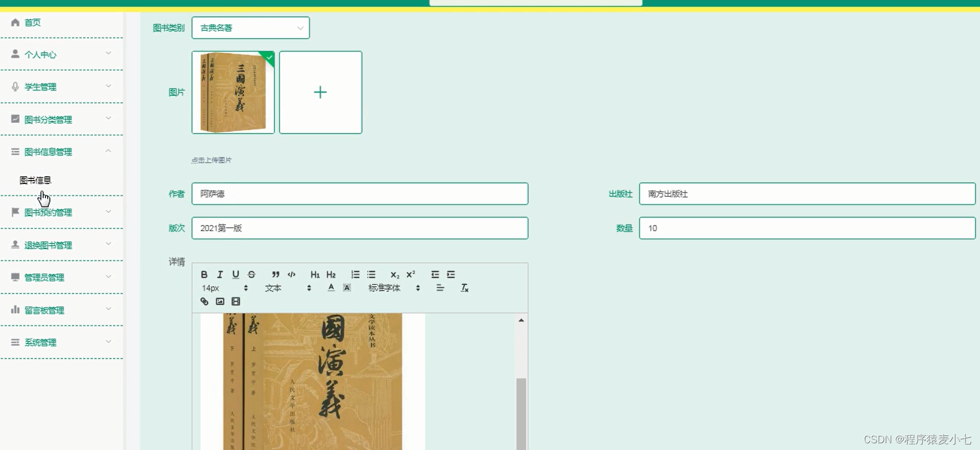Click the 留言板管理 bar chart icon

tap(15, 310)
